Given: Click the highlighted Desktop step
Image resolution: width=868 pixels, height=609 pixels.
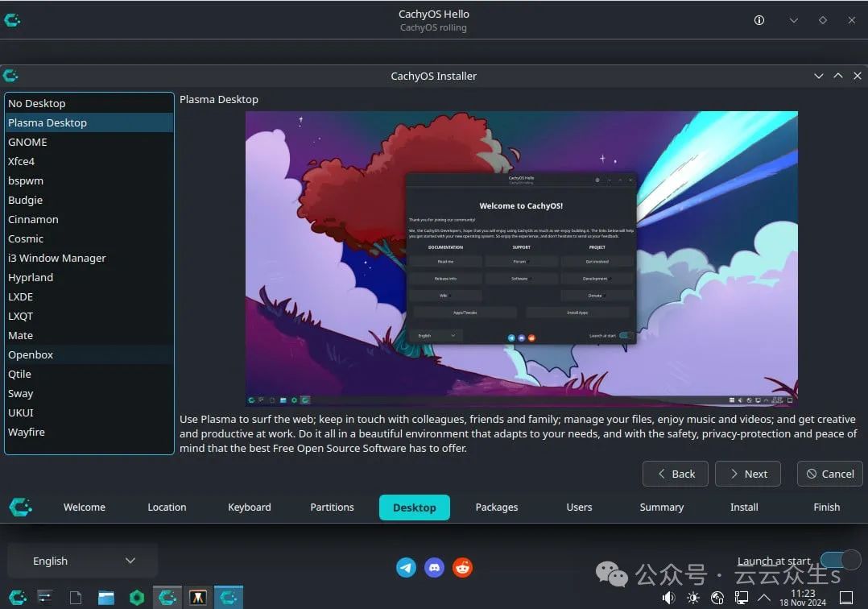Looking at the screenshot, I should [x=414, y=507].
